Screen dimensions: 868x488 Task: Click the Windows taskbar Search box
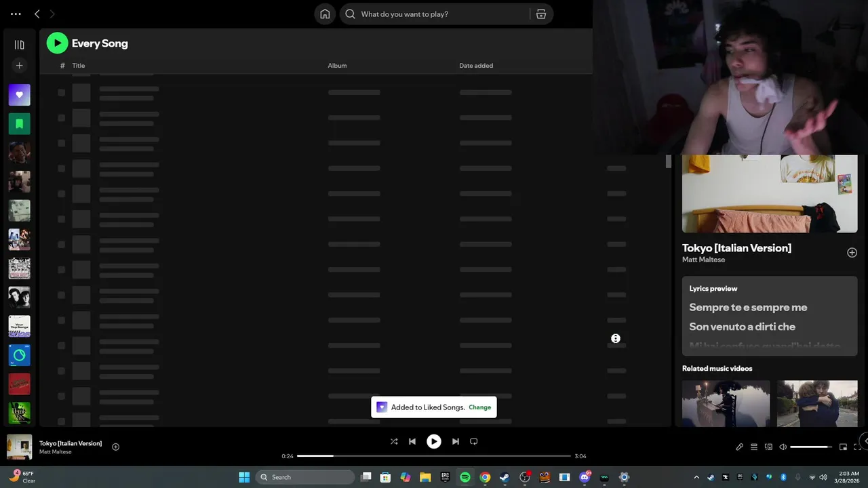pos(305,477)
